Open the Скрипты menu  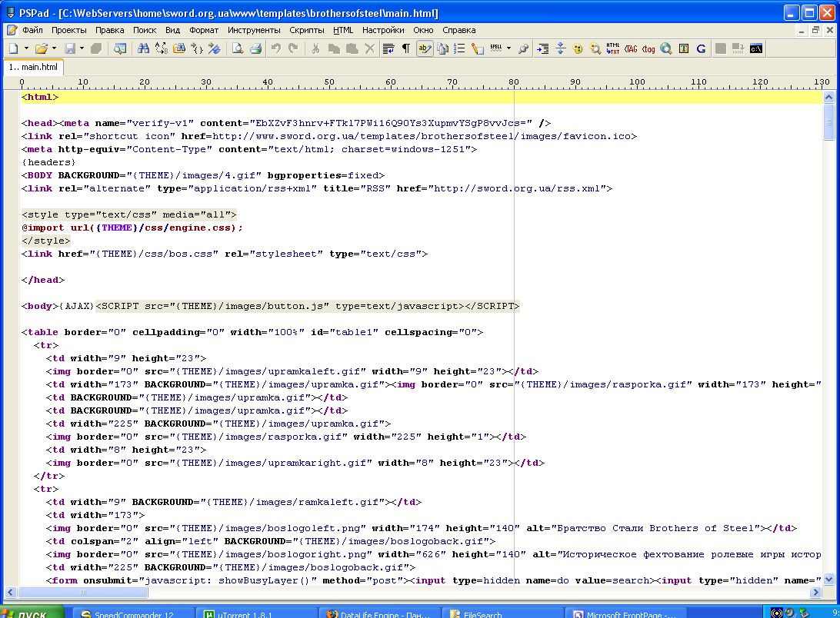point(306,30)
